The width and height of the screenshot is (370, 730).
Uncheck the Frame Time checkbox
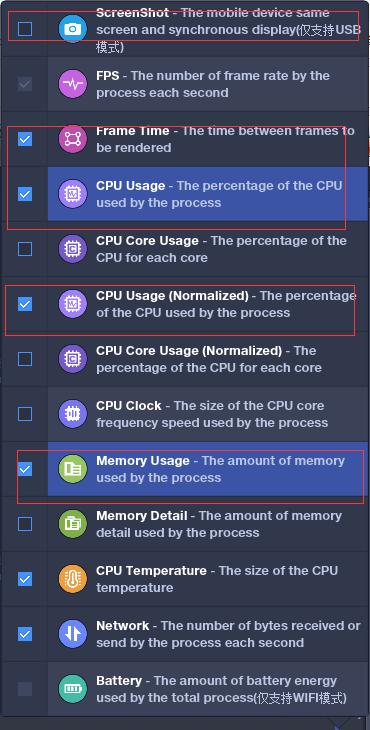click(x=25, y=139)
